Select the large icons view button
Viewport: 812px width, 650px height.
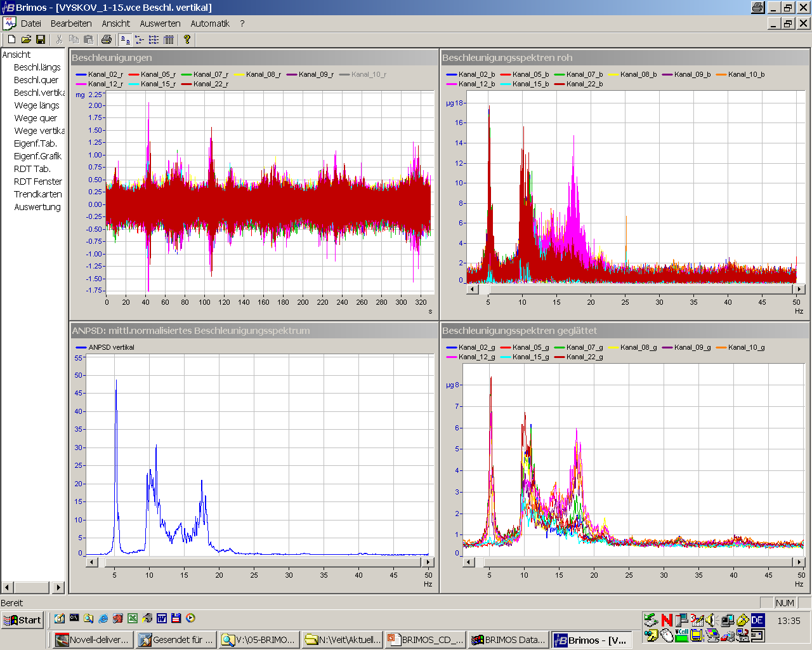point(125,39)
